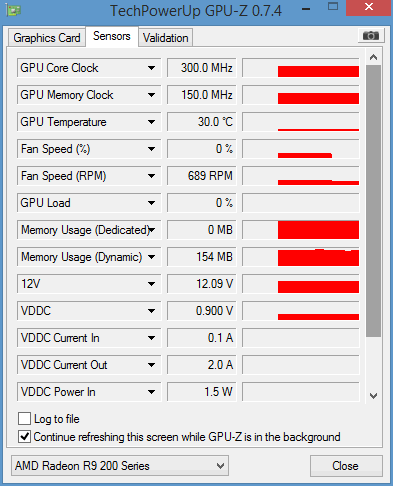Open AMD Radeon R9 200 Series selector
Image resolution: width=393 pixels, height=486 pixels.
point(120,466)
